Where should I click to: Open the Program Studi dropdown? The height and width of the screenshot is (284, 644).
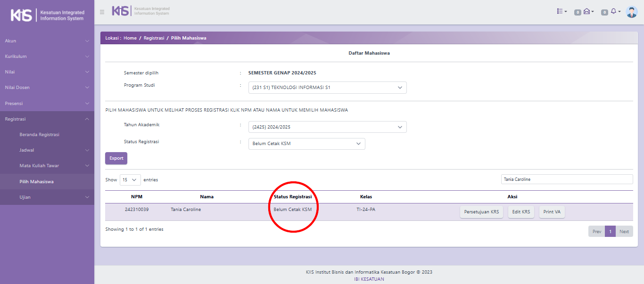coord(327,88)
